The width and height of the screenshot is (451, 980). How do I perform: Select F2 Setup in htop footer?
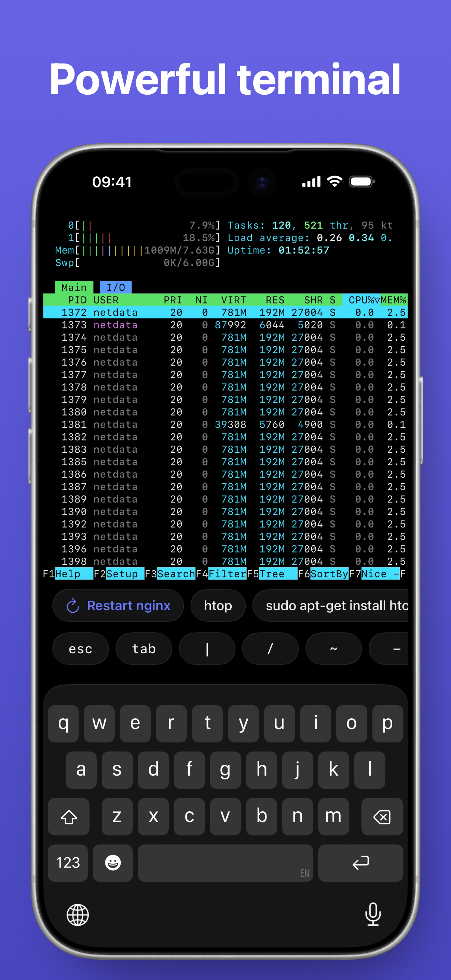click(x=119, y=574)
